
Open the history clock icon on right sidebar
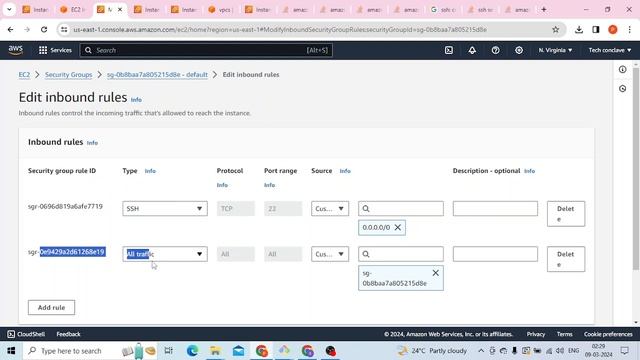click(x=622, y=88)
